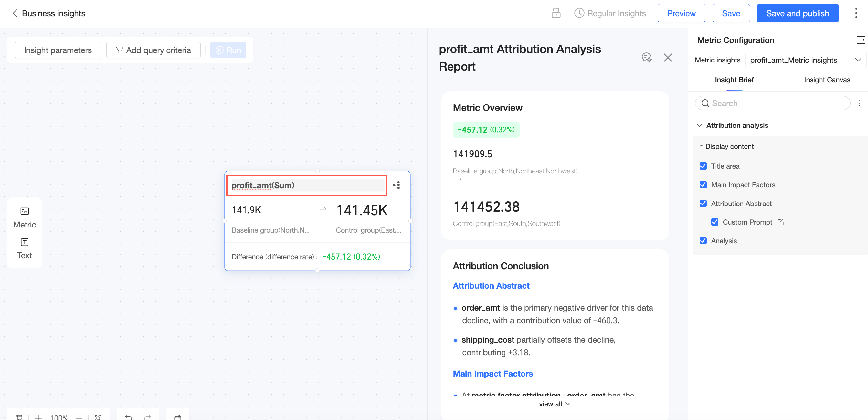The height and width of the screenshot is (420, 868).
Task: Click the attribution tree icon on metric card
Action: coord(396,185)
